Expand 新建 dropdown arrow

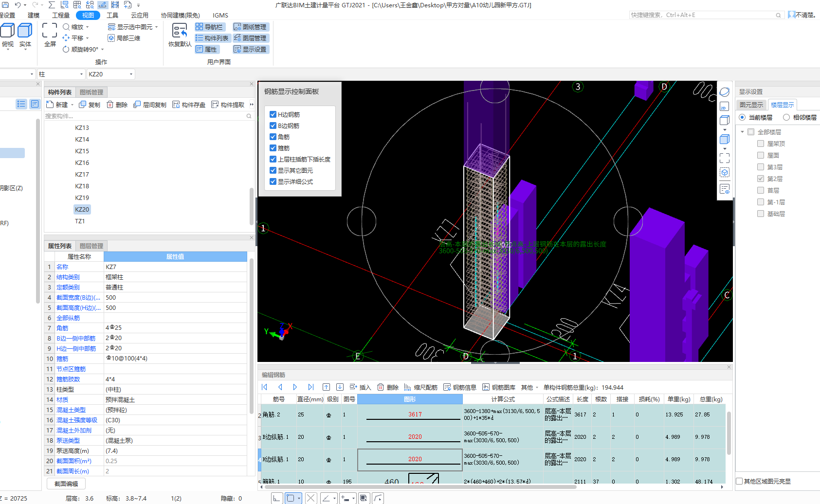72,105
